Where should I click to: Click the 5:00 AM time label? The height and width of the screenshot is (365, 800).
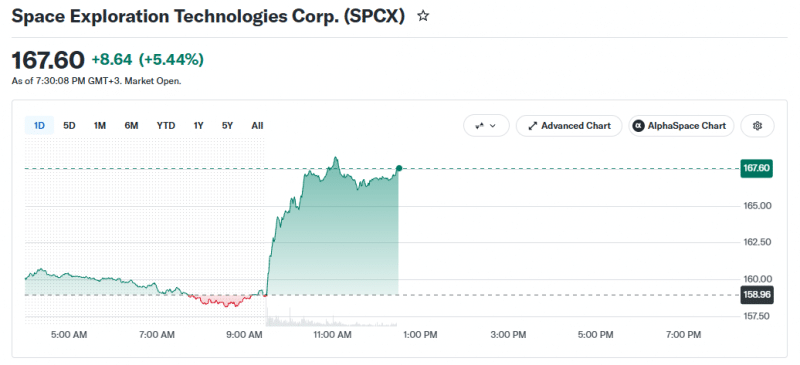[69, 335]
